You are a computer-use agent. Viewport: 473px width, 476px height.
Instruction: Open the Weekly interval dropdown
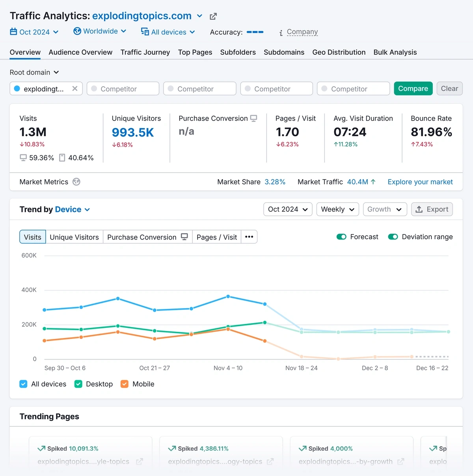[x=338, y=209]
